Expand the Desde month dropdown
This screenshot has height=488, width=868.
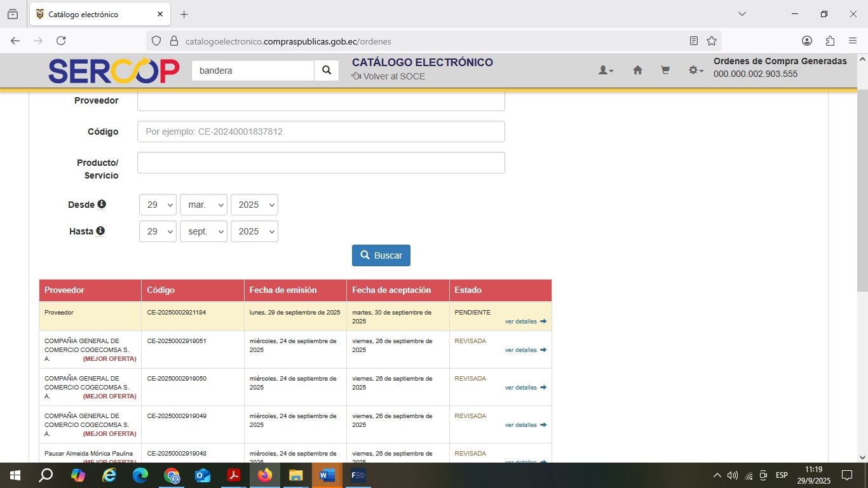pos(203,205)
